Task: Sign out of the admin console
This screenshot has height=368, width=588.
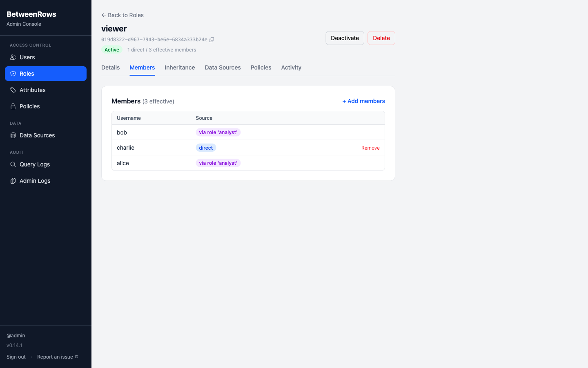Action: coord(16,357)
